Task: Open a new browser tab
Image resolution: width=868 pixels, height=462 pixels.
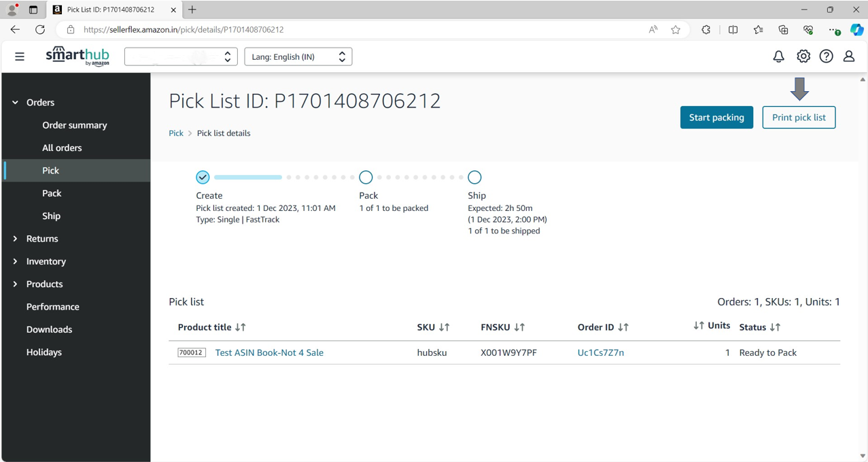Action: [x=192, y=10]
